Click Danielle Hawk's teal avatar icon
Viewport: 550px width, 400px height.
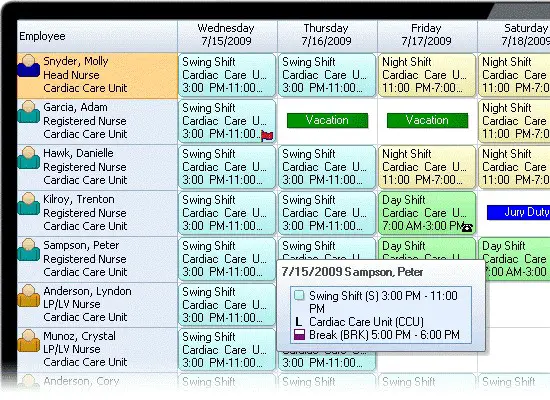point(28,158)
